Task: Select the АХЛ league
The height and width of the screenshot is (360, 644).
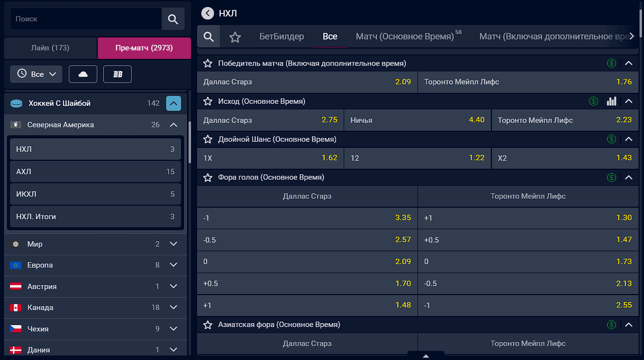Action: pos(95,172)
